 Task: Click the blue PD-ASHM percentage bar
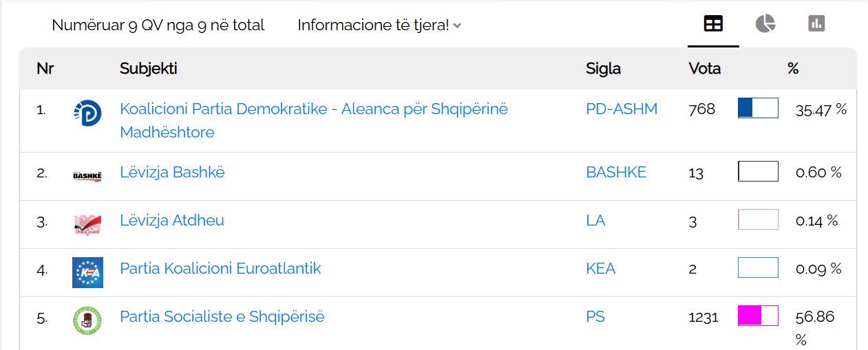point(758,109)
